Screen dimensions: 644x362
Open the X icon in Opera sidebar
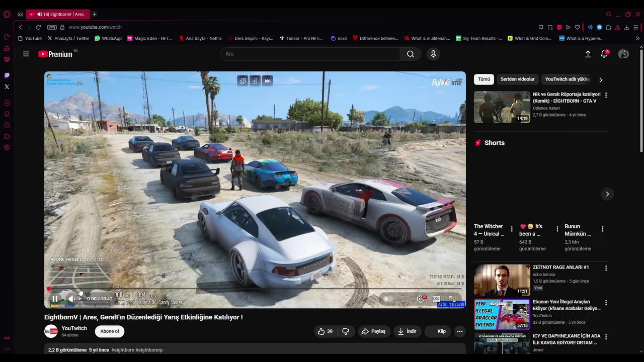click(x=7, y=86)
